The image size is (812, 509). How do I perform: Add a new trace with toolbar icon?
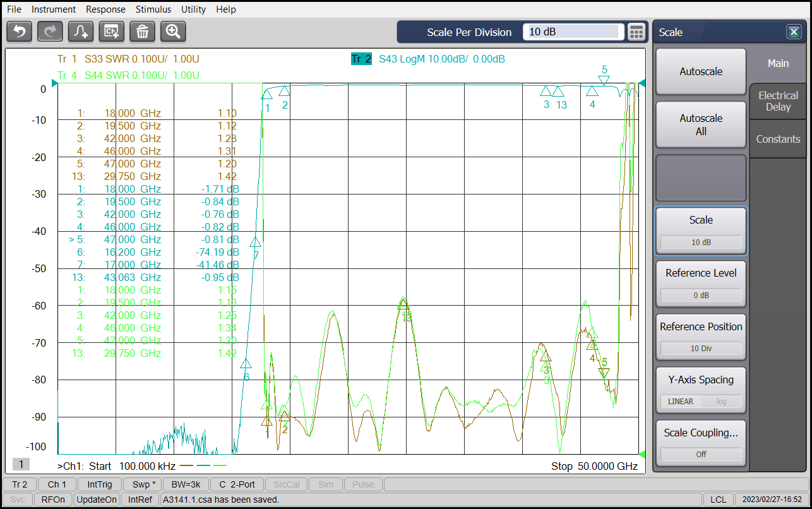81,31
